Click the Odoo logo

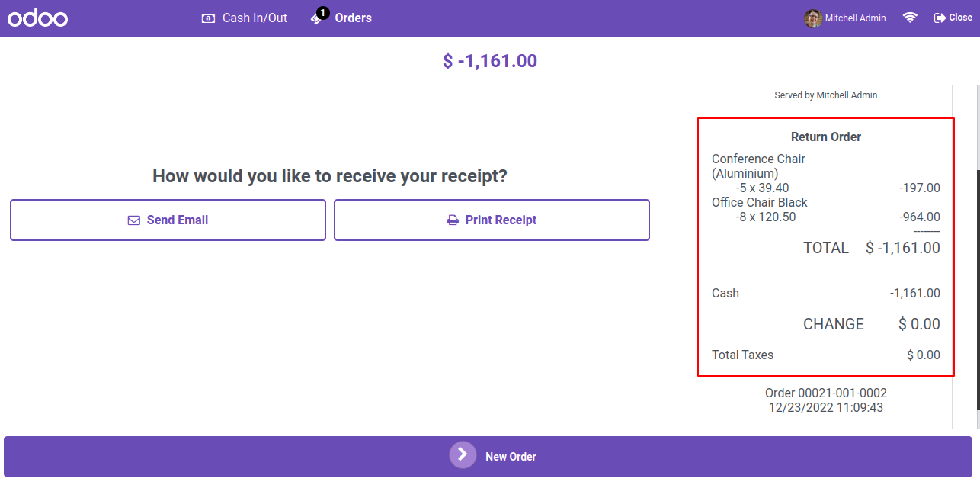38,18
